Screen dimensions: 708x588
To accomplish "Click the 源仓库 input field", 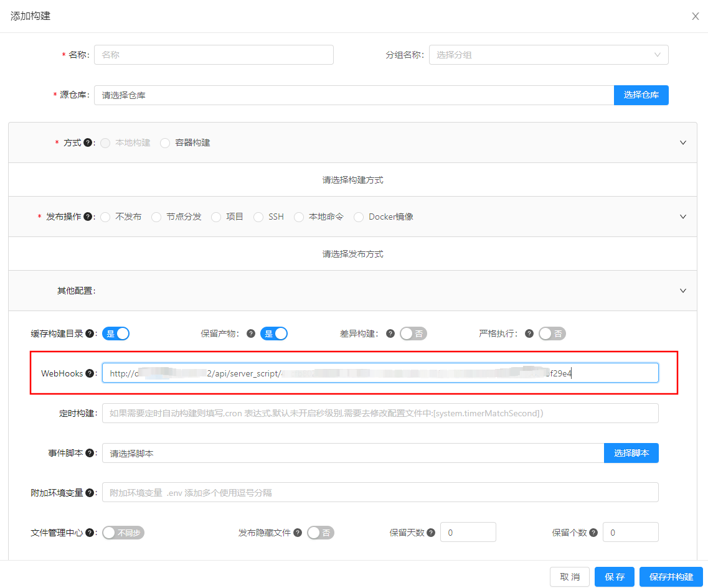I will [x=354, y=95].
